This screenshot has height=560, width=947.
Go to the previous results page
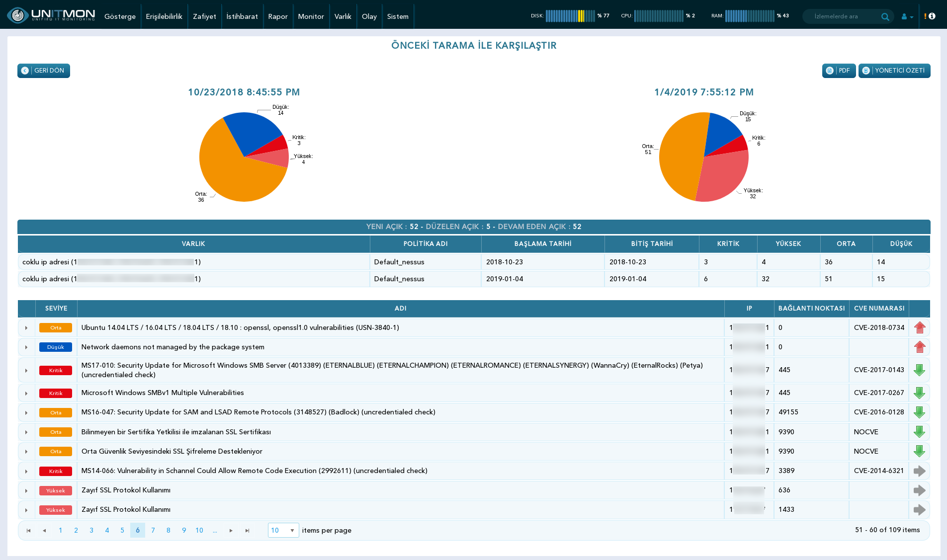tap(44, 530)
